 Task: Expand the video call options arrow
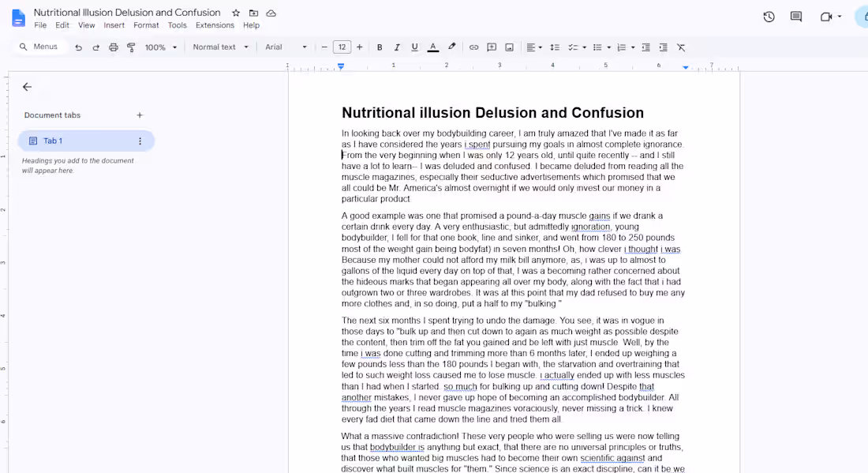point(840,17)
